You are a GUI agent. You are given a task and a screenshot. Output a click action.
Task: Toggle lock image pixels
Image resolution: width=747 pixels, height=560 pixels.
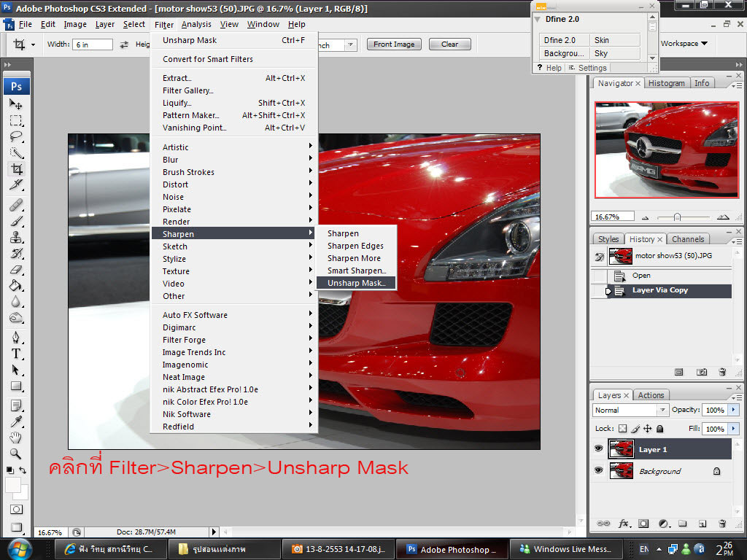click(635, 429)
